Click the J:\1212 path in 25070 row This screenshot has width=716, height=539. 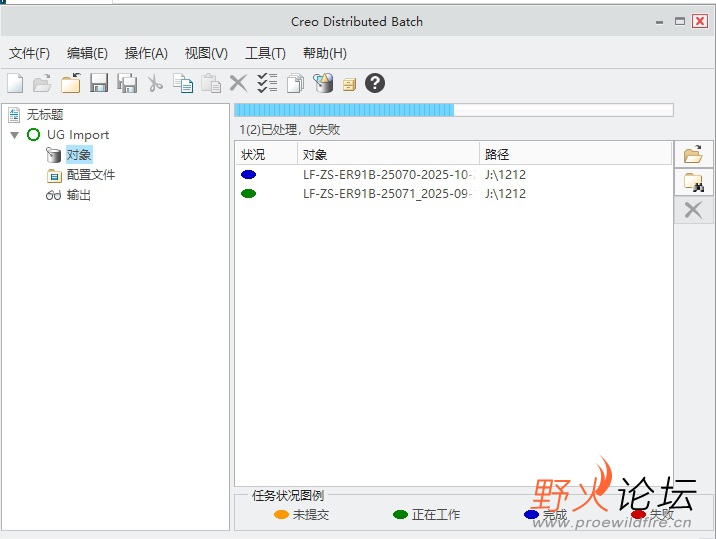tap(505, 174)
